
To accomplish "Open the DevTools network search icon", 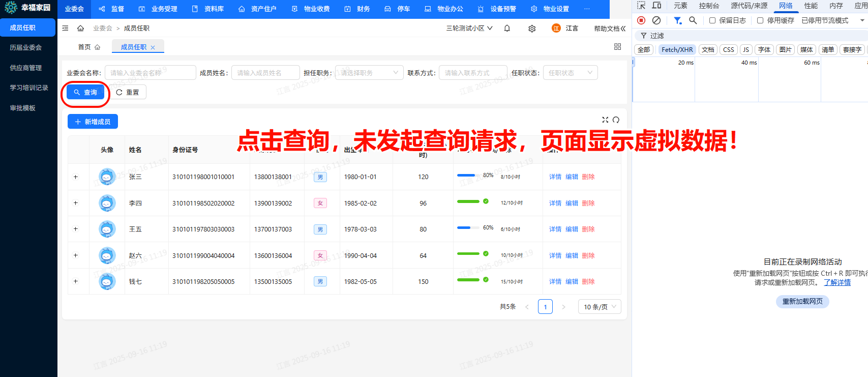I will (x=693, y=20).
